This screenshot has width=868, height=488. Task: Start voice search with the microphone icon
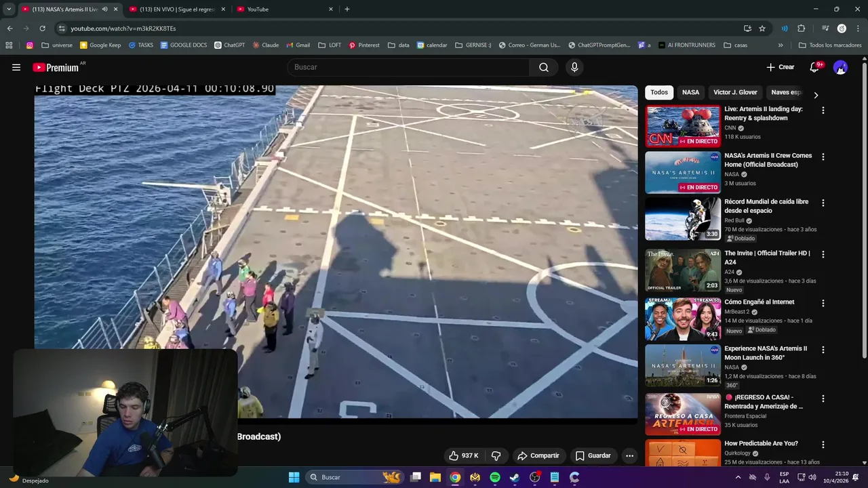tap(574, 67)
